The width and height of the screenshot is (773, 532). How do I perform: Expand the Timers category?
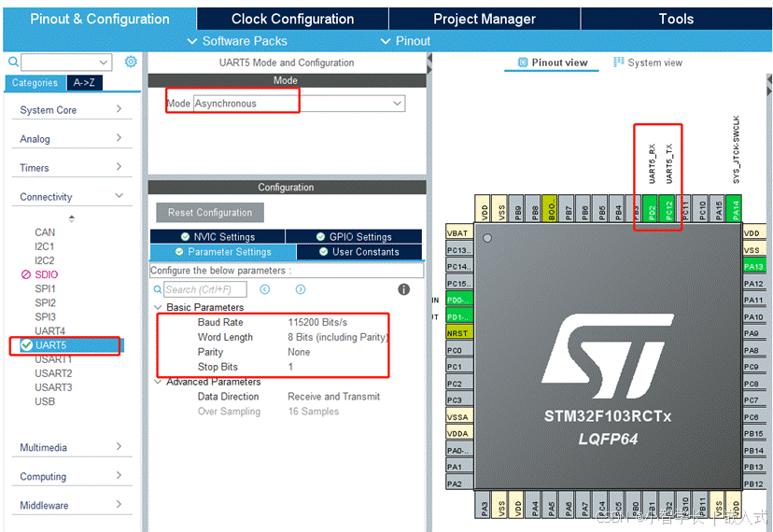coord(72,168)
